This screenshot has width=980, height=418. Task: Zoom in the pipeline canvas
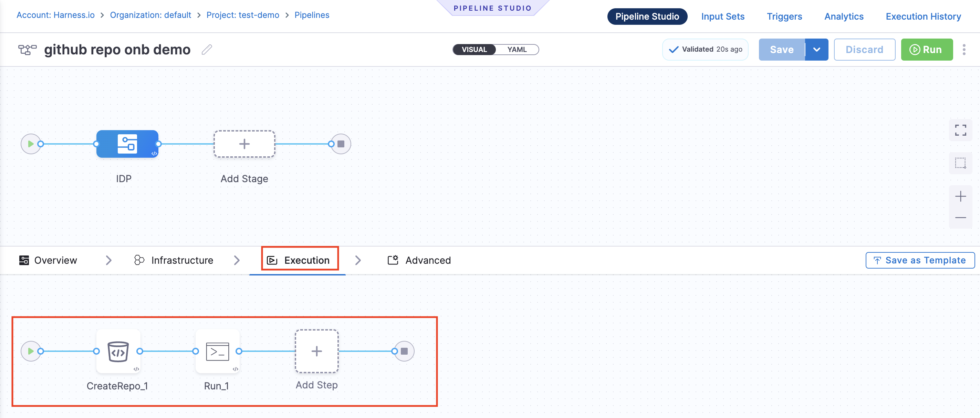[x=960, y=196]
